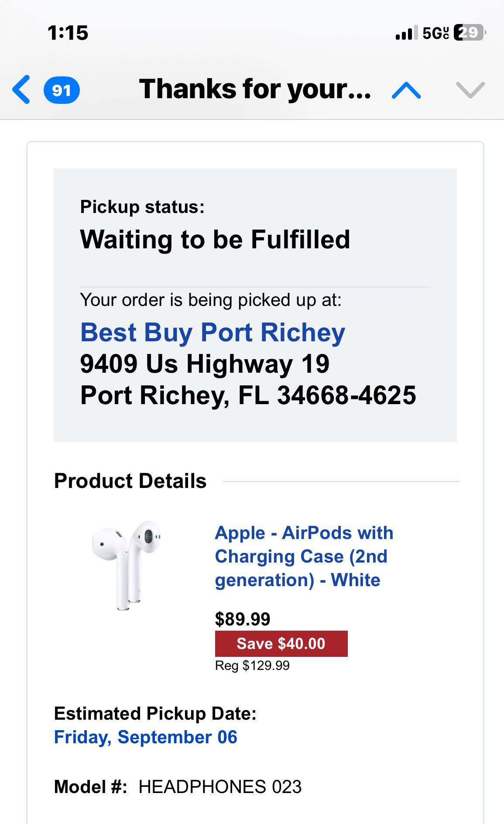Tap the unread count badge showing 91
The image size is (504, 824).
click(x=61, y=90)
